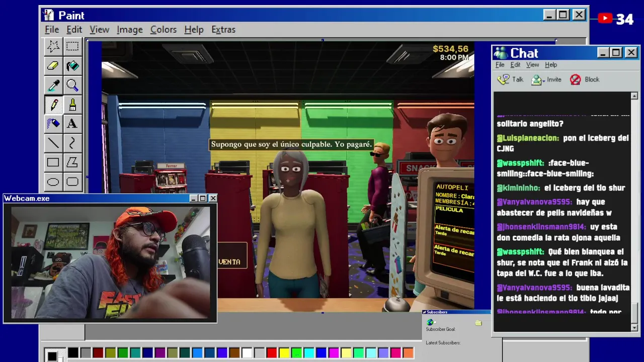Click the YouTube logo icon
This screenshot has height=362, width=644.
[x=605, y=19]
